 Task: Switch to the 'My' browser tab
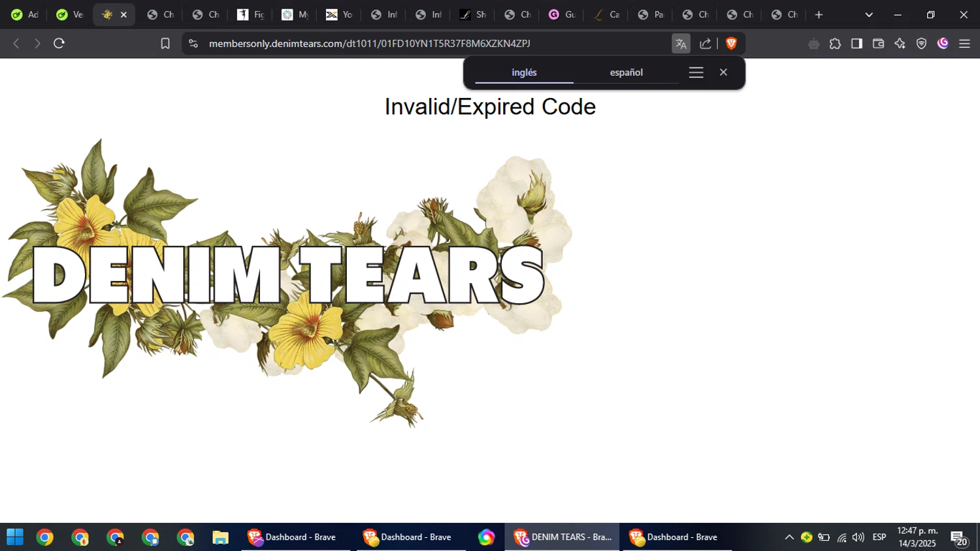(295, 14)
